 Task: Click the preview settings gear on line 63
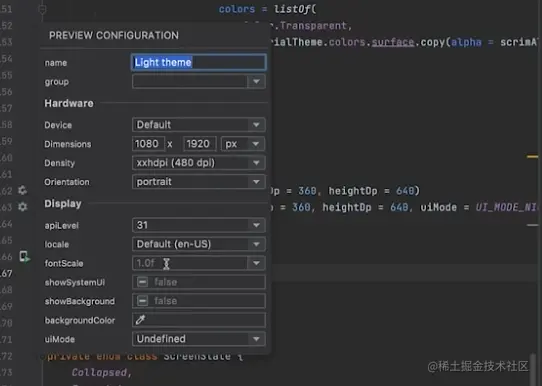coord(22,207)
